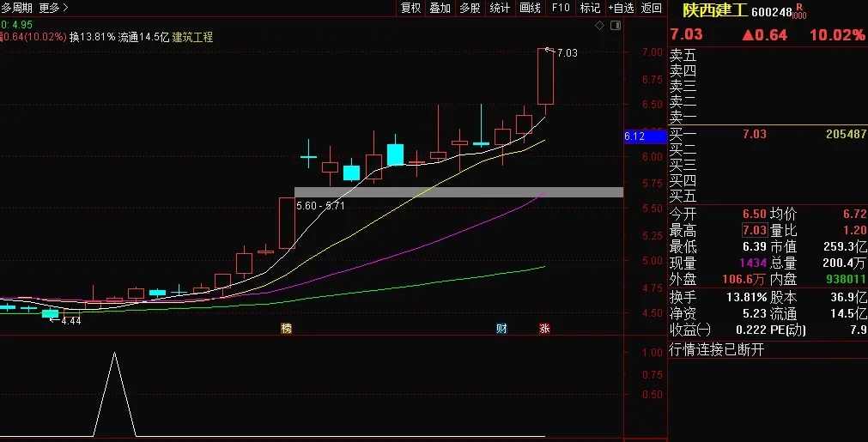
Task: Click the 买一 bid row price 7.03
Action: 755,134
